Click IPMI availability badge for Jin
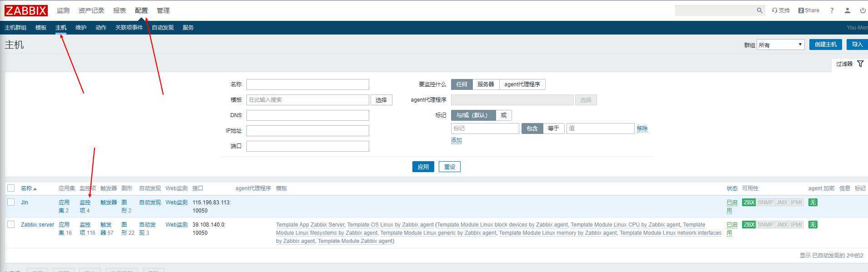 click(x=796, y=203)
